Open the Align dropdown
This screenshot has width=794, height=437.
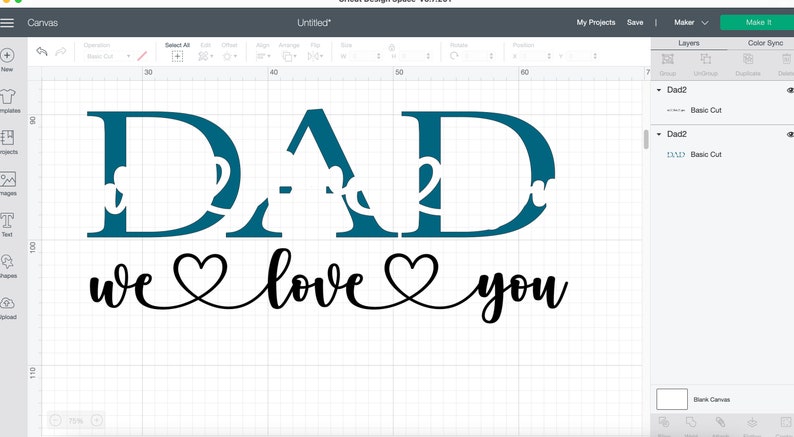263,56
